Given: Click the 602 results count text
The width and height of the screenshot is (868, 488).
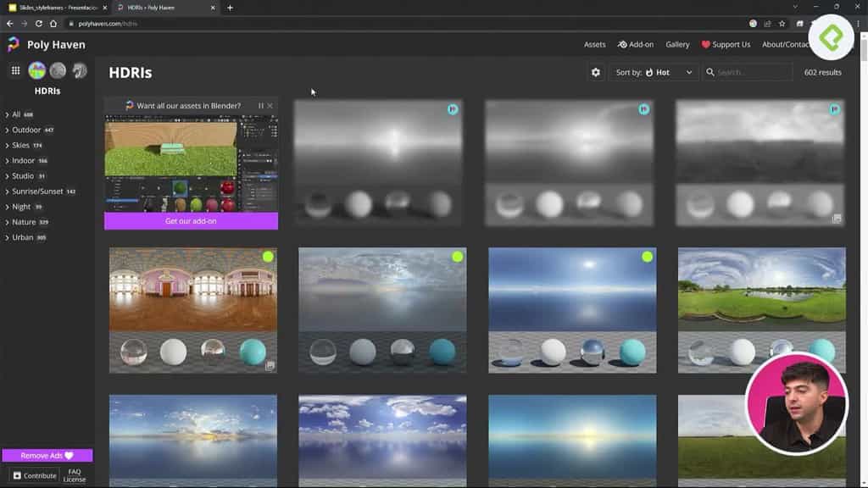Looking at the screenshot, I should [x=822, y=73].
